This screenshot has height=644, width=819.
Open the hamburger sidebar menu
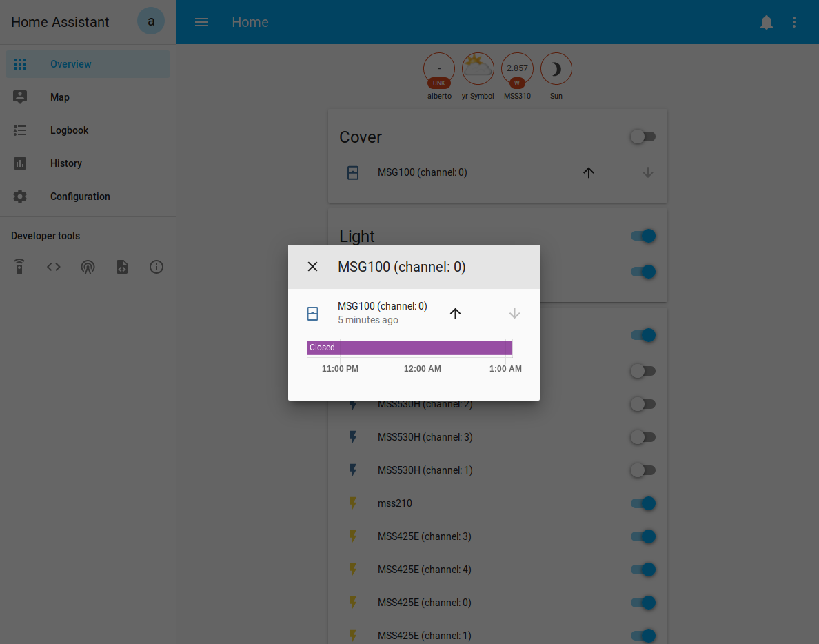(x=201, y=22)
